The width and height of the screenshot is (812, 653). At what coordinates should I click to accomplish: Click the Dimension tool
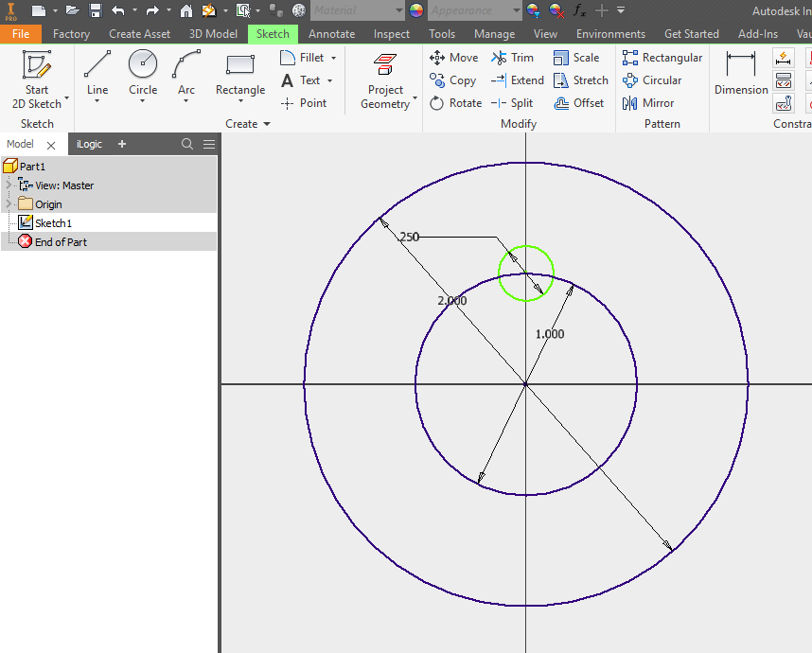pos(741,73)
